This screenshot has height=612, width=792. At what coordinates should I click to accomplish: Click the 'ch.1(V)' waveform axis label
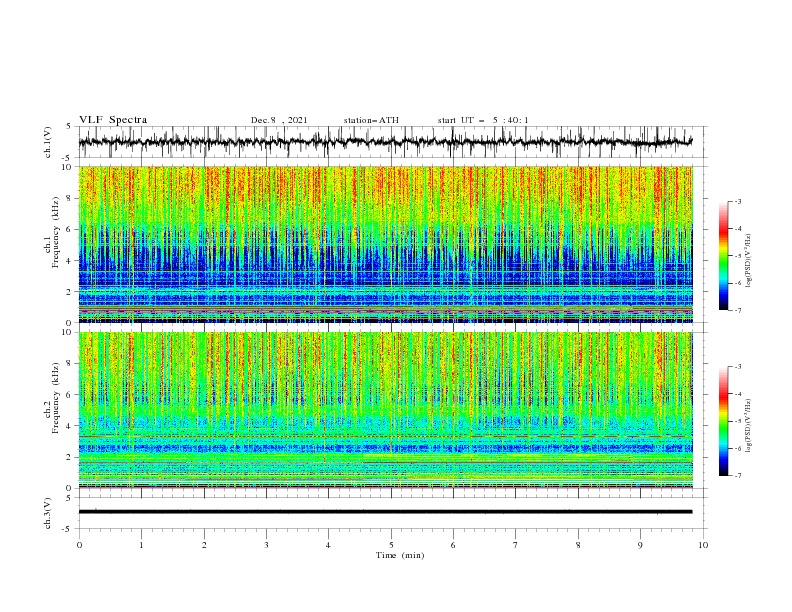(x=48, y=142)
